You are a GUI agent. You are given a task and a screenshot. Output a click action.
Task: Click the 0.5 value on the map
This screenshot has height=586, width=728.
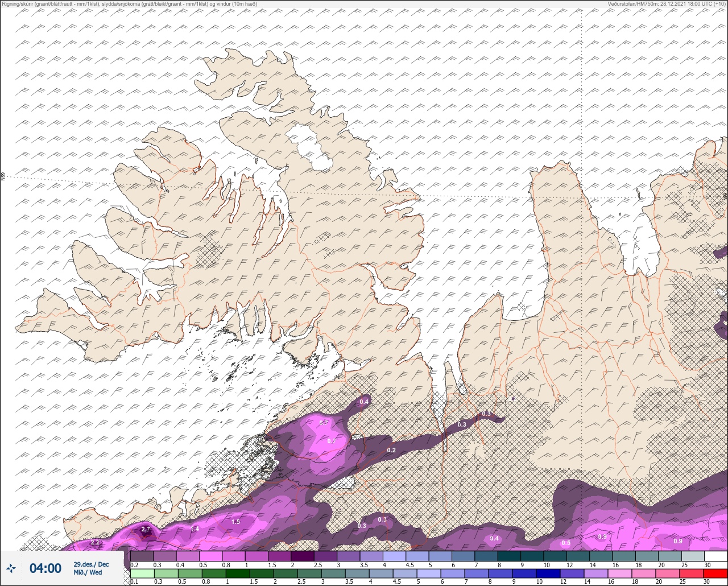(x=566, y=543)
